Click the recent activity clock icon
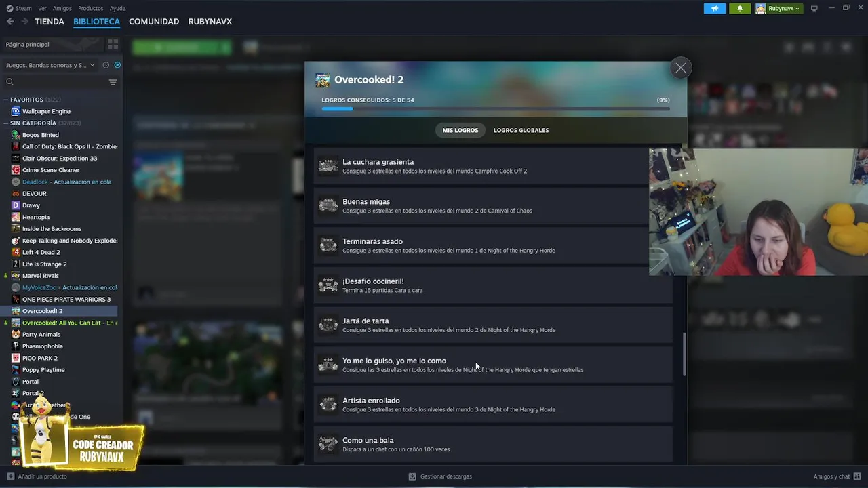This screenshot has width=868, height=488. 106,65
